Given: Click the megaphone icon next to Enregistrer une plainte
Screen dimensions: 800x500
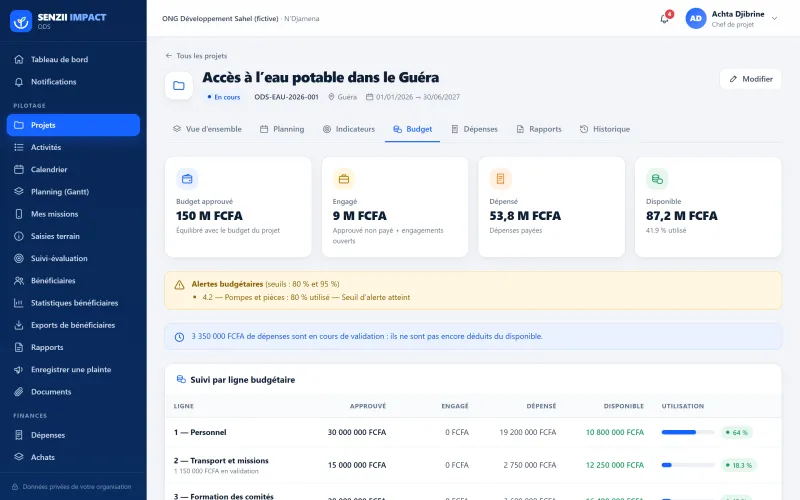Looking at the screenshot, I should click(x=19, y=369).
